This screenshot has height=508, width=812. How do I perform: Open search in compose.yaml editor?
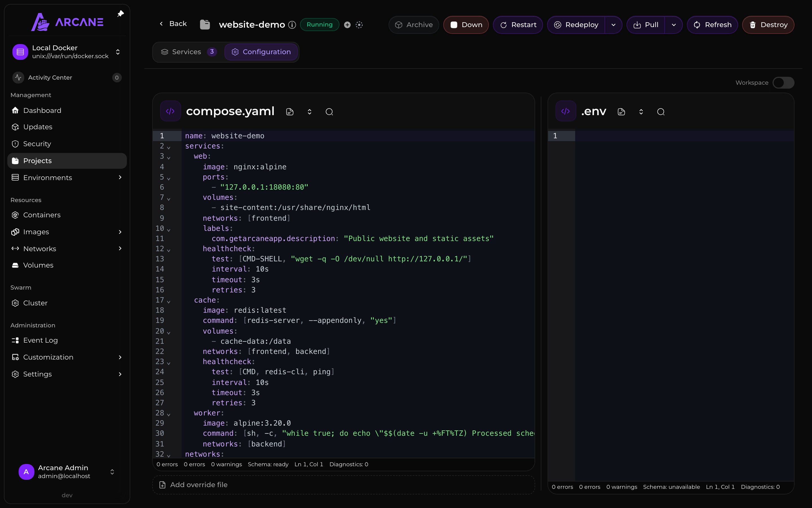click(x=329, y=112)
